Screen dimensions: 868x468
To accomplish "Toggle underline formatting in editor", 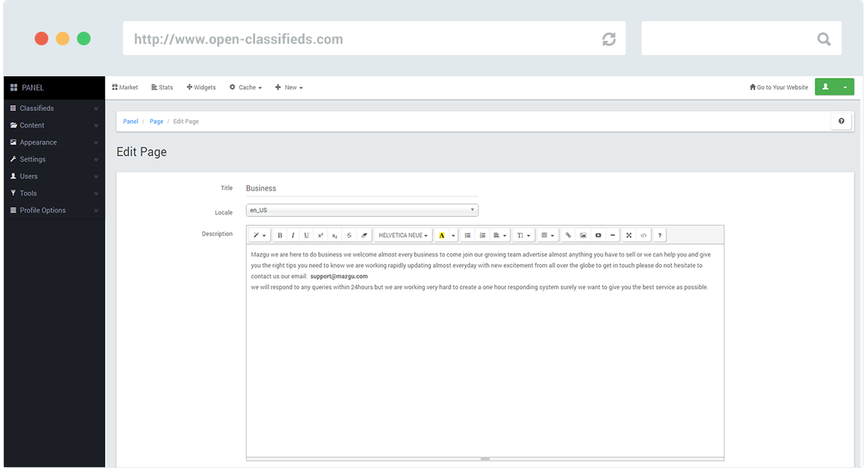I will point(306,236).
